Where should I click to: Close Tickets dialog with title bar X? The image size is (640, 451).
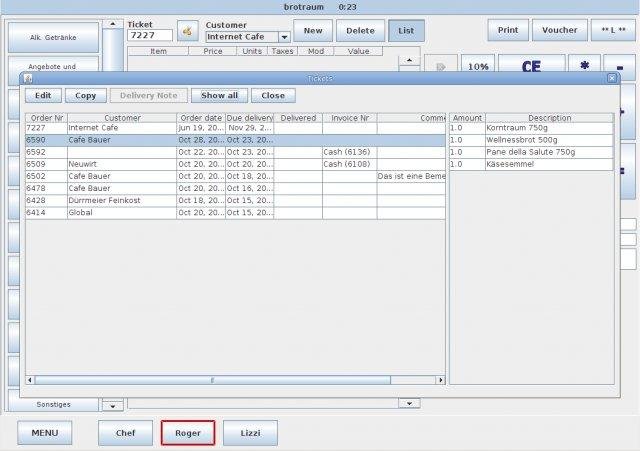(611, 78)
